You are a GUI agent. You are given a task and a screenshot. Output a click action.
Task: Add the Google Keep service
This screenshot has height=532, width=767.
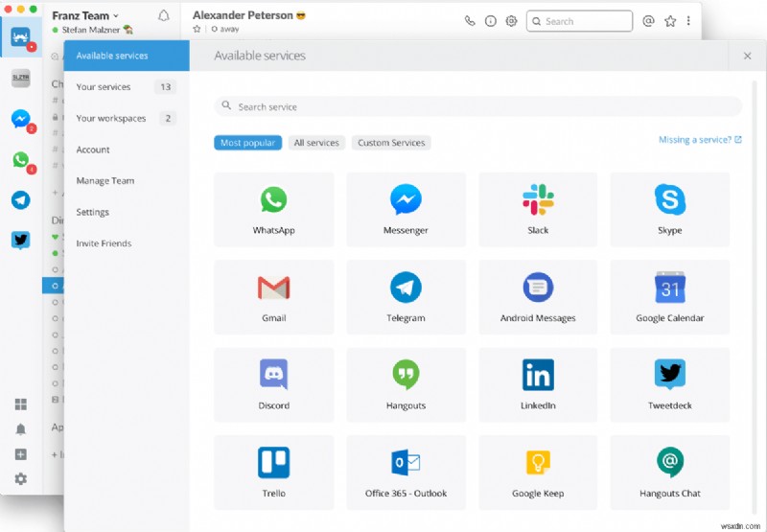pyautogui.click(x=538, y=473)
